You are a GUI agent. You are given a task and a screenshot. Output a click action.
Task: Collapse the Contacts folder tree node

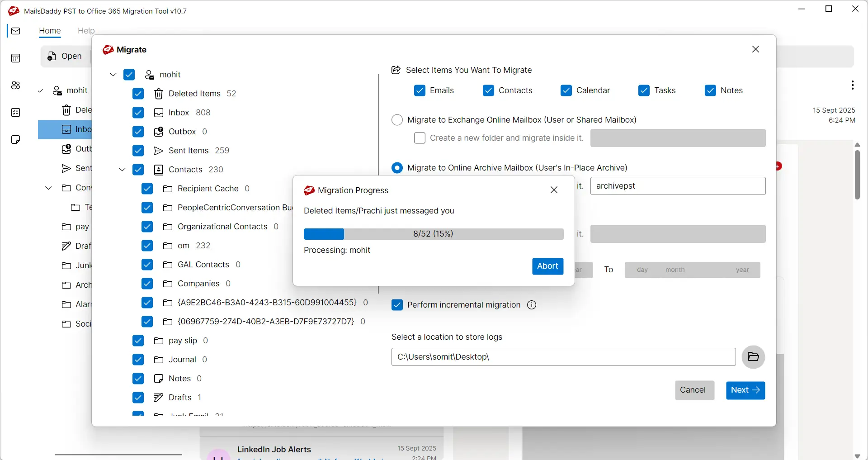coord(122,170)
